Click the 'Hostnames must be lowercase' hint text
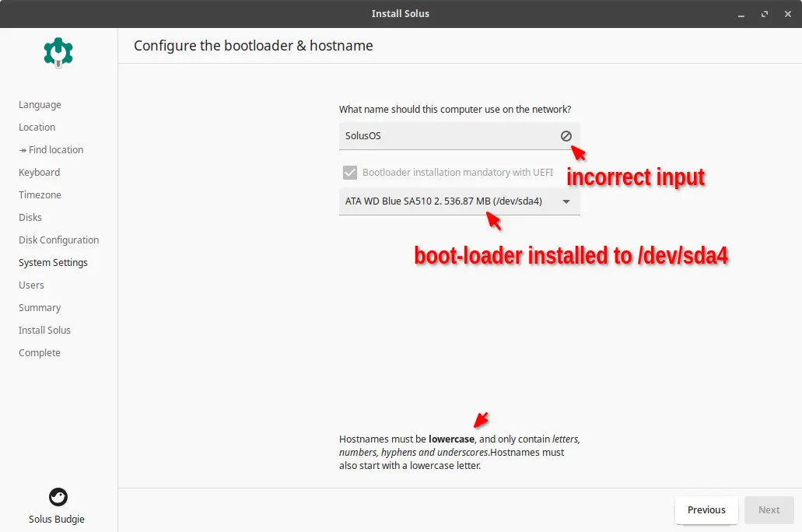 (459, 452)
